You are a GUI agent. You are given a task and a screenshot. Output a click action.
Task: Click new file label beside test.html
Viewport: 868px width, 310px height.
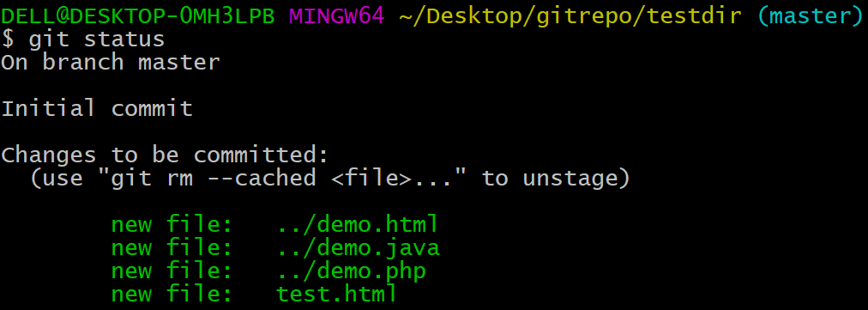click(171, 294)
